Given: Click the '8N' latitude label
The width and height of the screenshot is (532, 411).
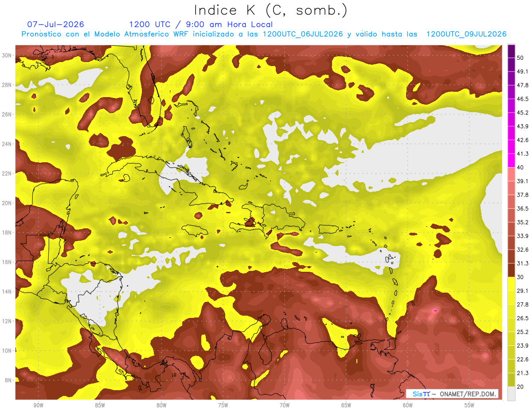Looking at the screenshot, I should pyautogui.click(x=9, y=380).
